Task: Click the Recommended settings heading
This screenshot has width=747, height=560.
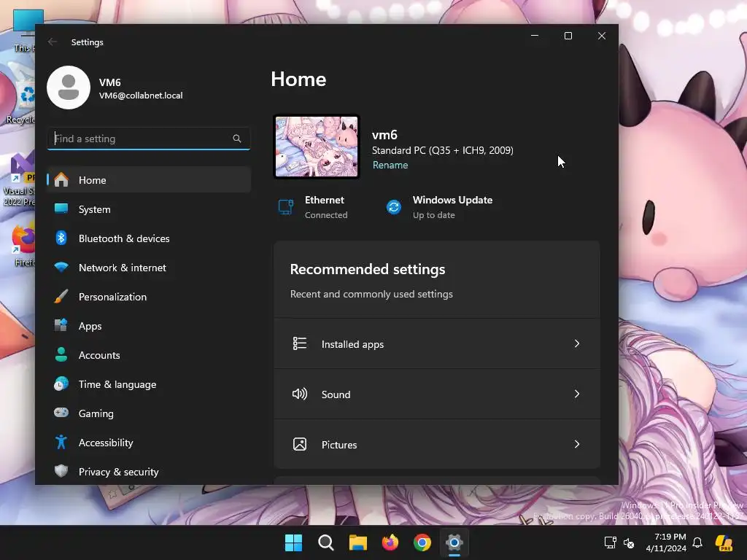Action: pyautogui.click(x=368, y=269)
